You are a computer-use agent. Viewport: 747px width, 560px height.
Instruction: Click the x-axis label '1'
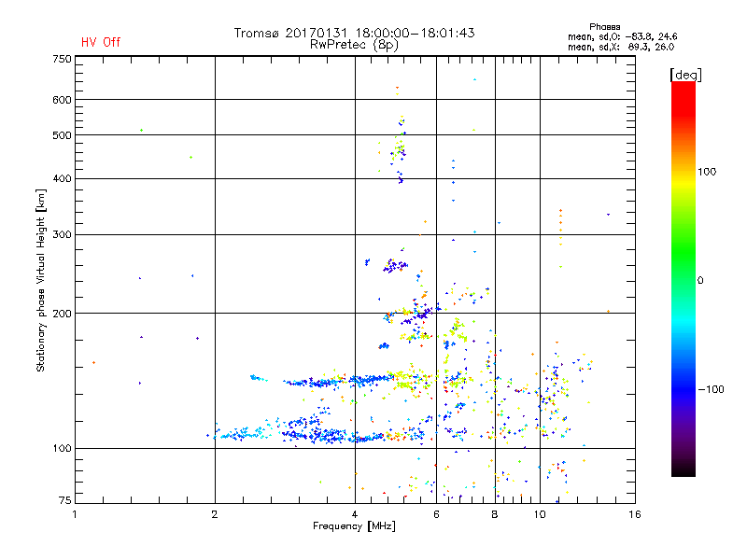[x=75, y=514]
